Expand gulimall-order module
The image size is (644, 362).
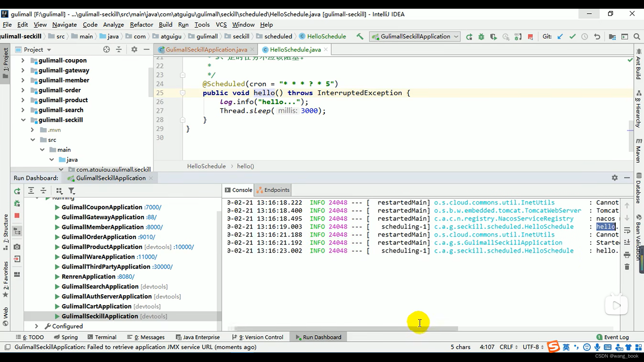(x=23, y=90)
